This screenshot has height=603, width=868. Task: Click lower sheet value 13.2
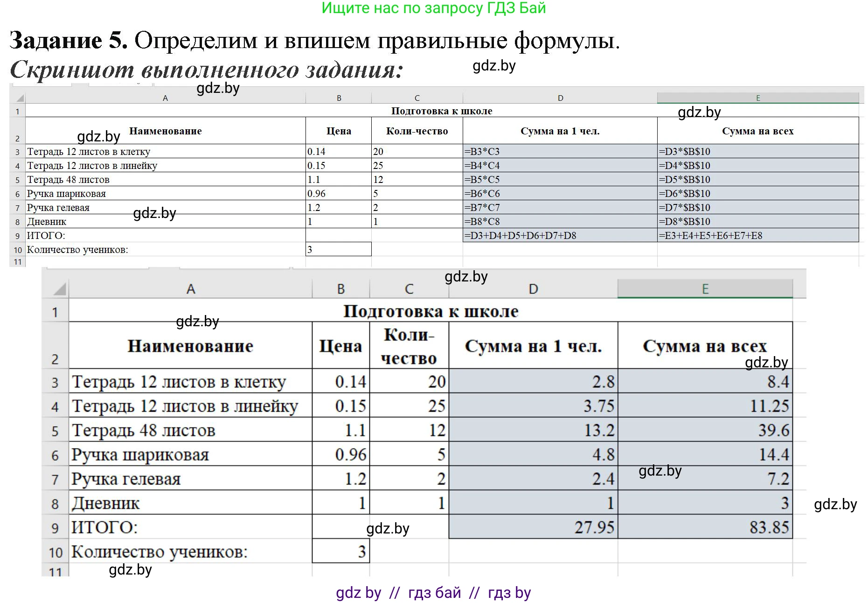(533, 430)
